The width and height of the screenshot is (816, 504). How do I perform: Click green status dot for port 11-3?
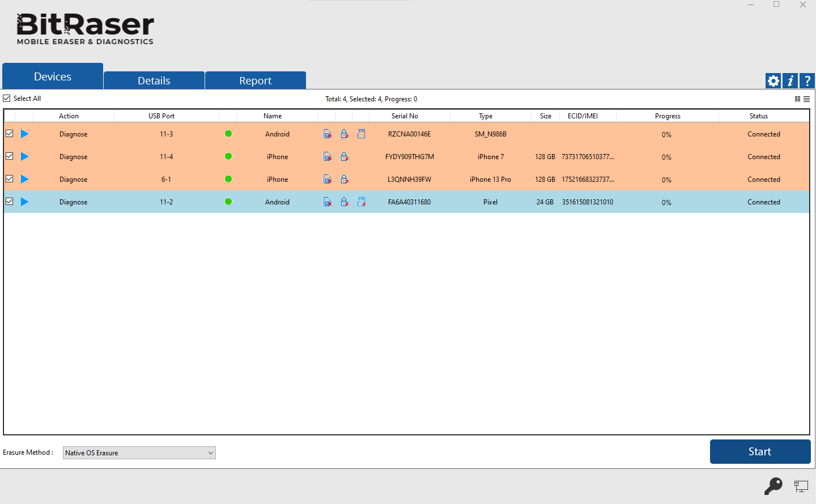228,134
